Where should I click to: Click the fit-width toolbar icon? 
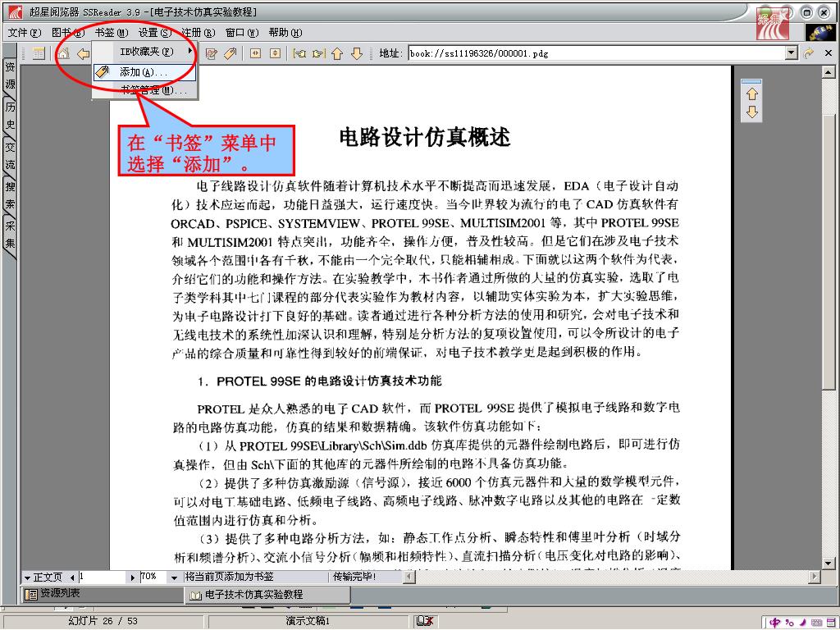(256, 53)
